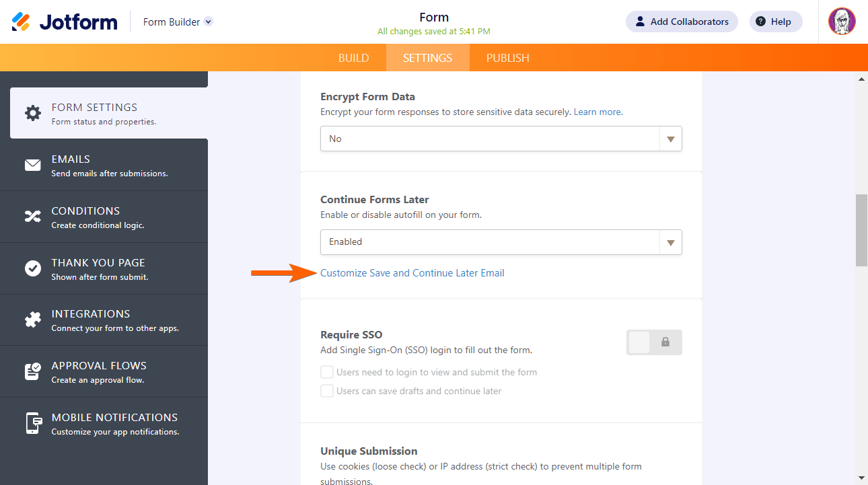This screenshot has height=485, width=868.
Task: Click the Emails envelope icon
Action: pos(33,165)
